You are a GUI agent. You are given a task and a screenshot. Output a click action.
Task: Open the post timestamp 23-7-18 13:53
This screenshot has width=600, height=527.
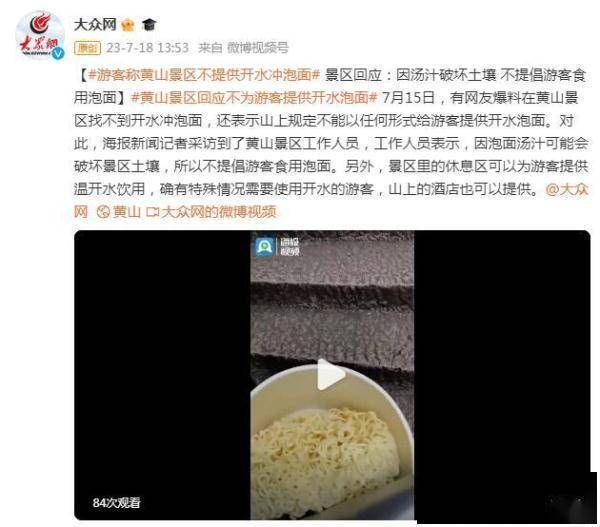(147, 48)
